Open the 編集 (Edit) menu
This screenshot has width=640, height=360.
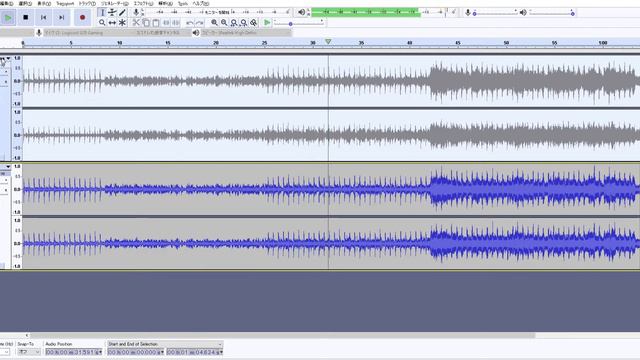(6, 4)
